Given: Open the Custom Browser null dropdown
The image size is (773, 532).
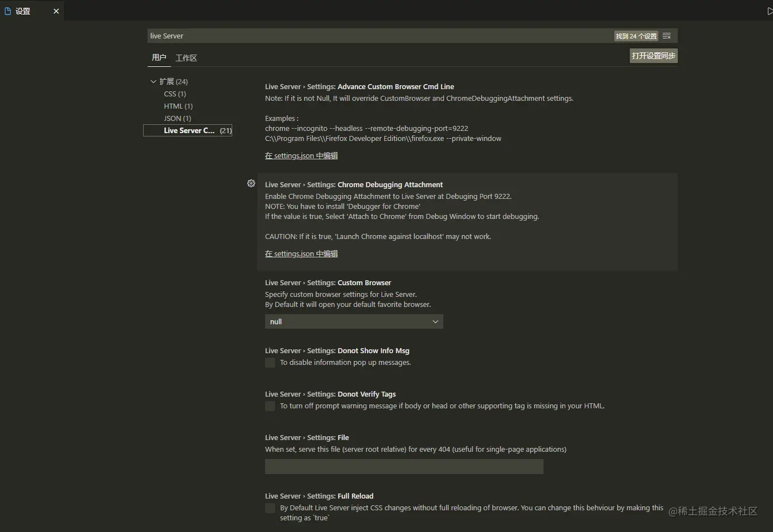Looking at the screenshot, I should (354, 321).
